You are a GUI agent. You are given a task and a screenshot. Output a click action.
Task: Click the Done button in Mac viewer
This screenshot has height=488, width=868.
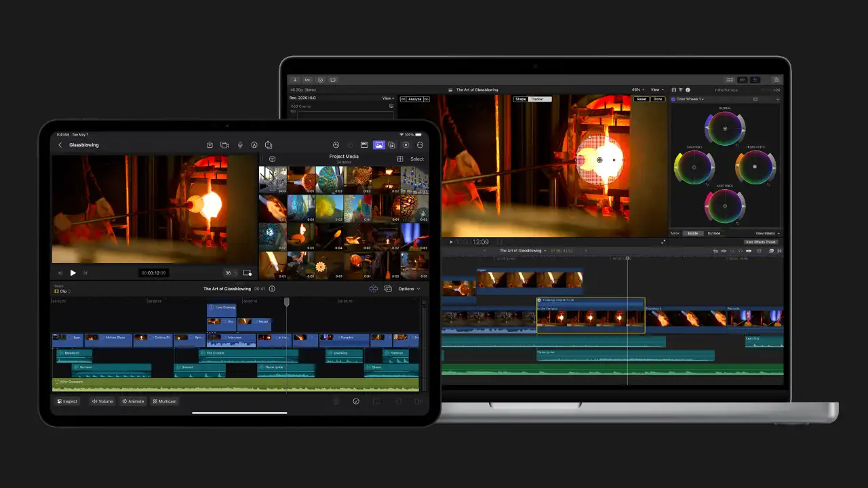point(658,99)
